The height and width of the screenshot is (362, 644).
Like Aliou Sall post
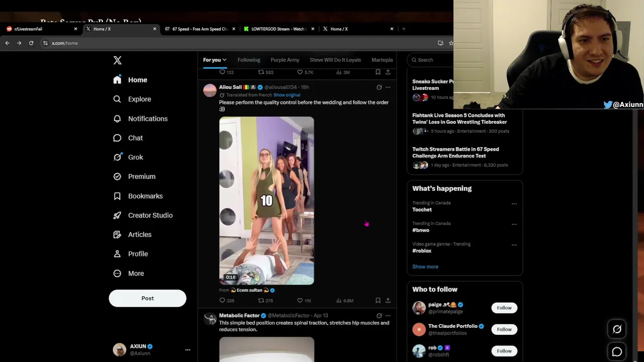(304, 301)
